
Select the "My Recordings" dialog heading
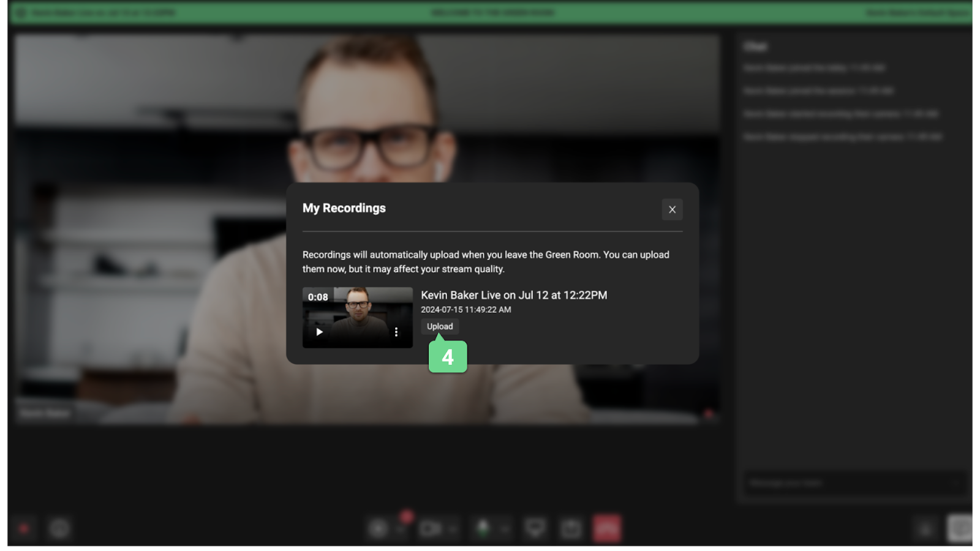pyautogui.click(x=344, y=208)
